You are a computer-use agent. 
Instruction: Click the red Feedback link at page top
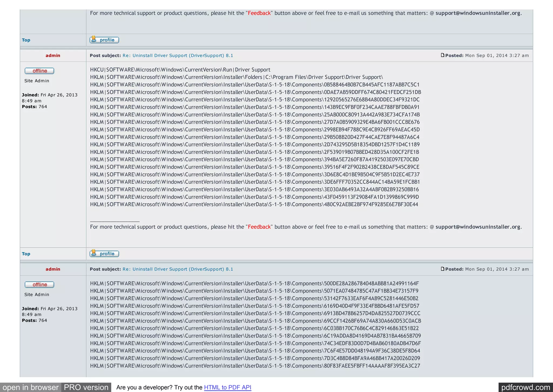pos(259,13)
